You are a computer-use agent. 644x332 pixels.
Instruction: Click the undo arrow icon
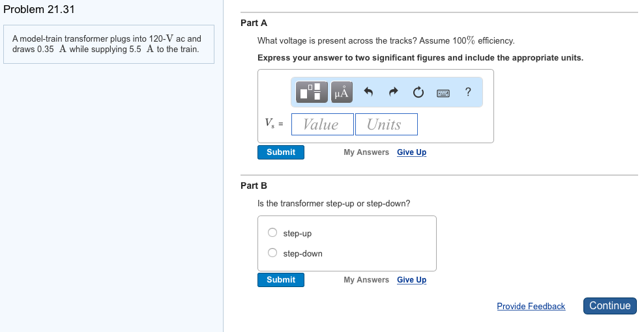coord(368,92)
